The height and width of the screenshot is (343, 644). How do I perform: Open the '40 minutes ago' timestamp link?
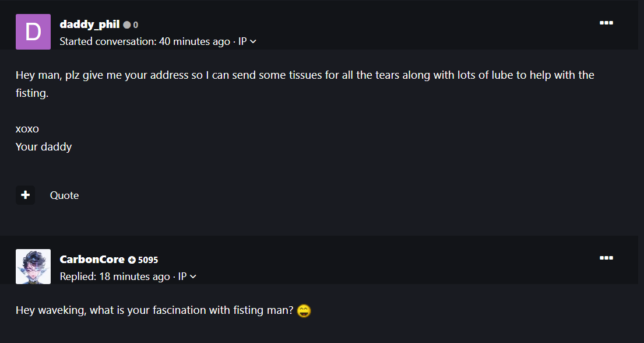pyautogui.click(x=194, y=41)
